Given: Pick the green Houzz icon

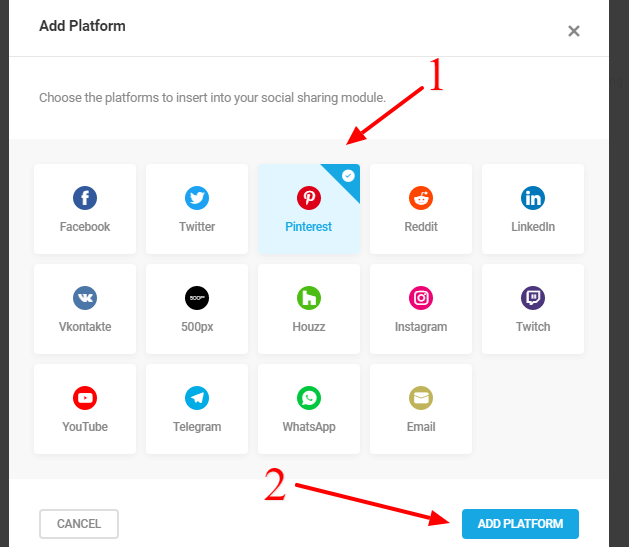Looking at the screenshot, I should coord(308,298).
